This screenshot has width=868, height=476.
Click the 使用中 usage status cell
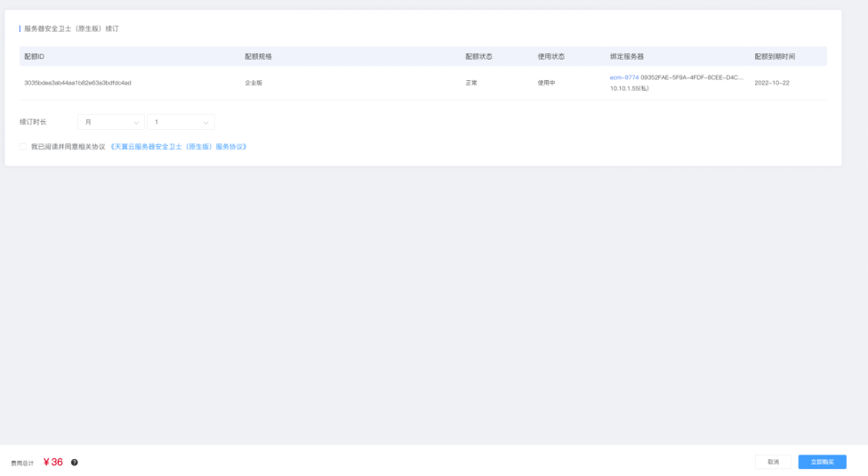coord(546,83)
